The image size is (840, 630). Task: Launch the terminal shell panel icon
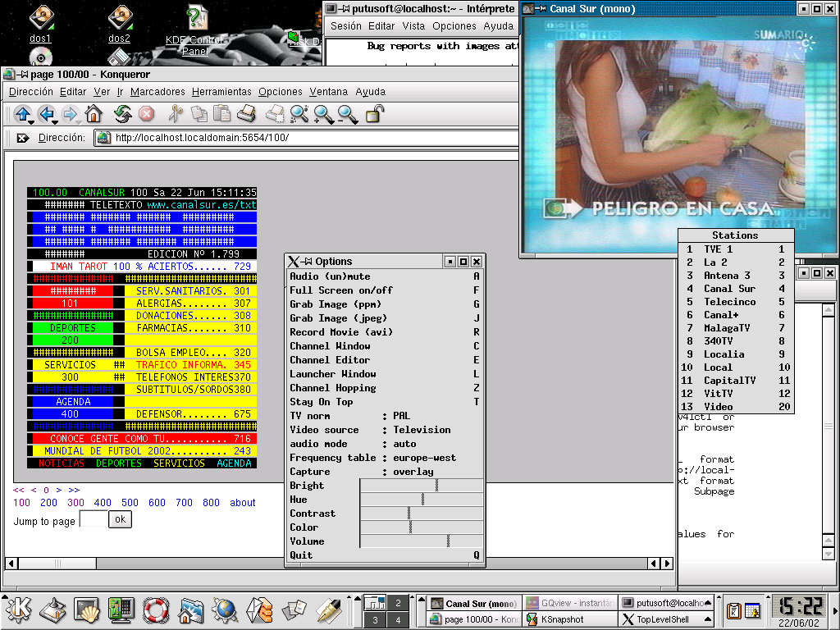pos(87,609)
